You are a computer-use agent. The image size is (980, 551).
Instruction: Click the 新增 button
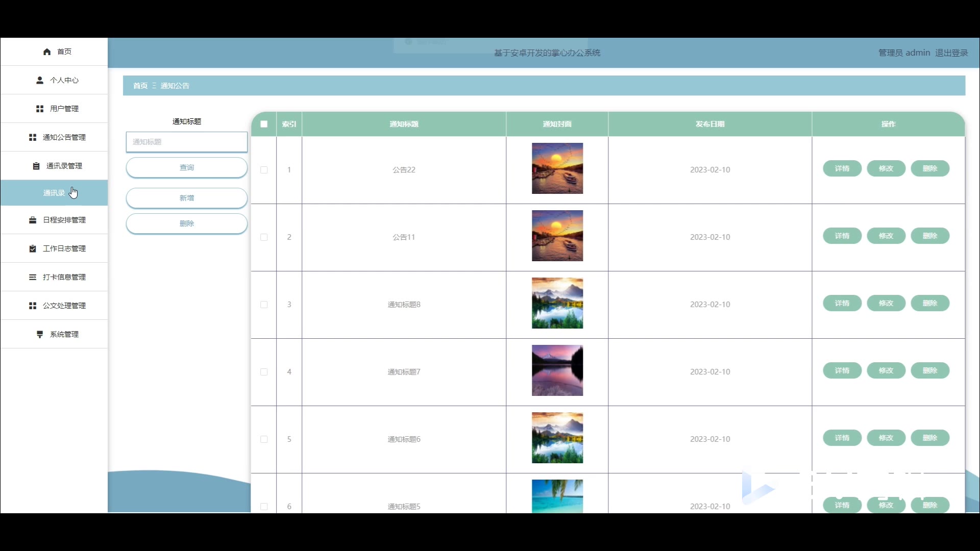click(187, 198)
